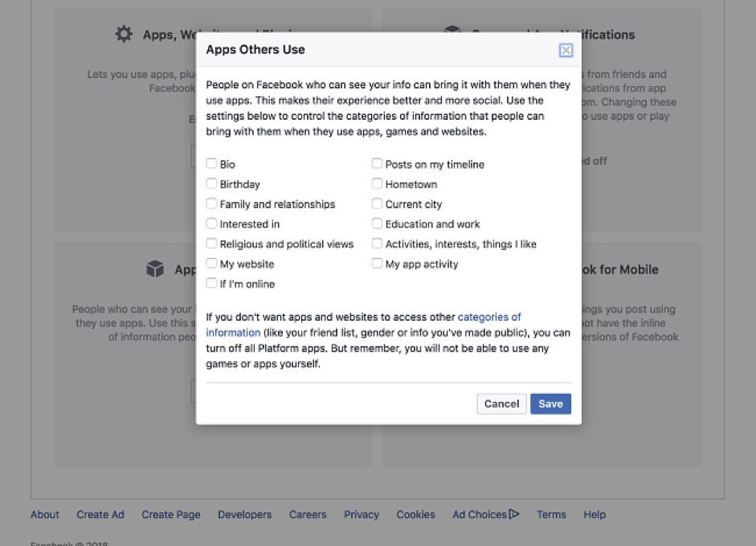Check the My app activity box
Viewport: 756px width, 546px height.
(x=377, y=264)
